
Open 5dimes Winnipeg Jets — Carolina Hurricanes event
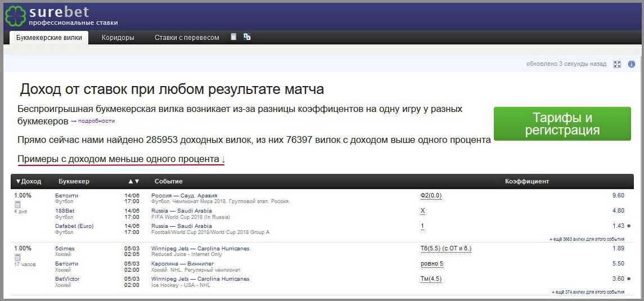click(x=200, y=249)
